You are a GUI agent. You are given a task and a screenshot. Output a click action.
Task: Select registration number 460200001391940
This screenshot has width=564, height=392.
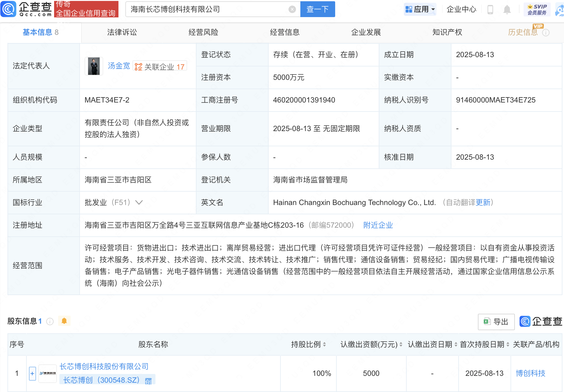coord(304,100)
